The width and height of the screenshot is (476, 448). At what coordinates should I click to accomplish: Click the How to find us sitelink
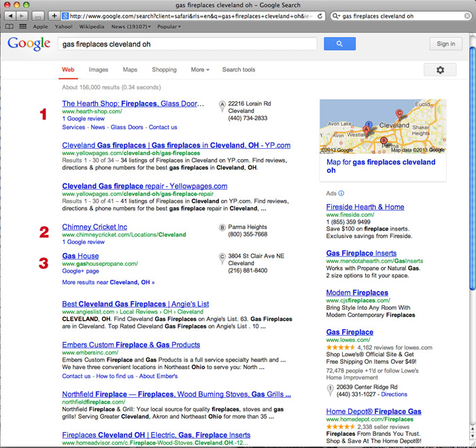click(x=115, y=376)
